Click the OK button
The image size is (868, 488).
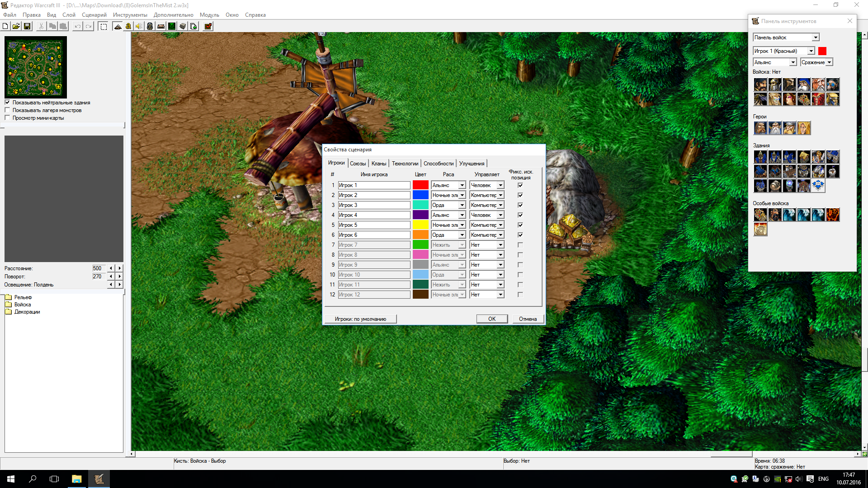(492, 319)
